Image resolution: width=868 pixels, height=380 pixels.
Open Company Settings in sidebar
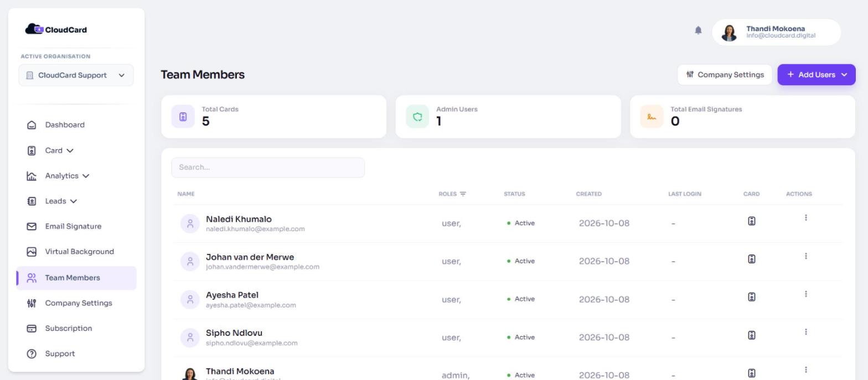[x=78, y=303]
